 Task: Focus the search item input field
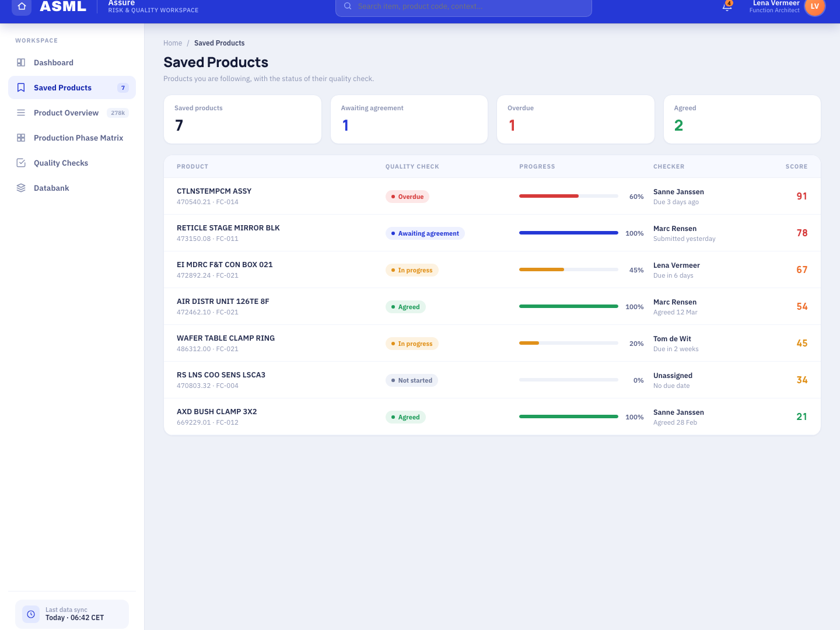click(x=464, y=6)
